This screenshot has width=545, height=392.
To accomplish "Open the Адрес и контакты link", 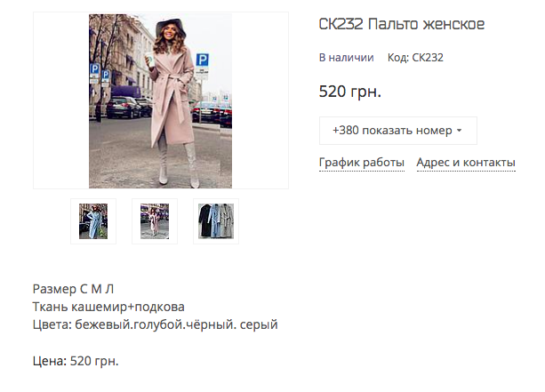I will pyautogui.click(x=466, y=163).
